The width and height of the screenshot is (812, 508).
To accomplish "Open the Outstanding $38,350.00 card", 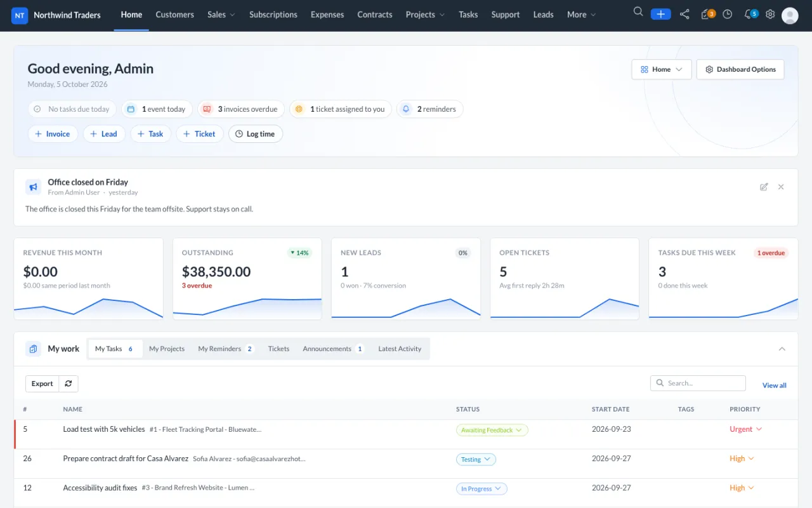I will point(247,279).
